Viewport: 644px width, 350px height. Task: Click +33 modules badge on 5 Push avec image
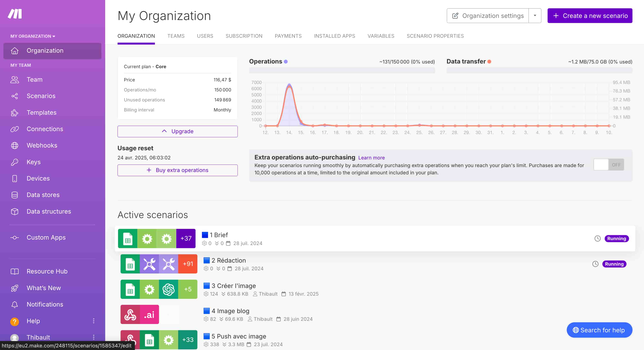pyautogui.click(x=188, y=340)
